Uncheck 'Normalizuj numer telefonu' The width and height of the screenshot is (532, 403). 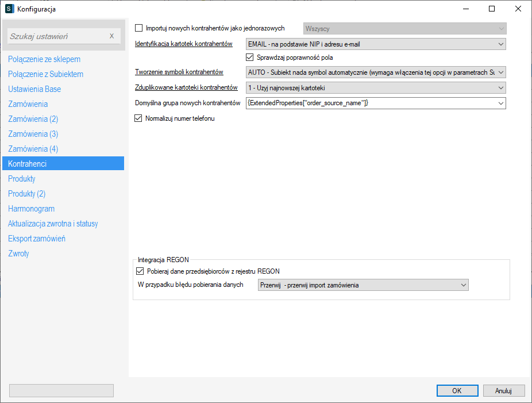point(138,118)
